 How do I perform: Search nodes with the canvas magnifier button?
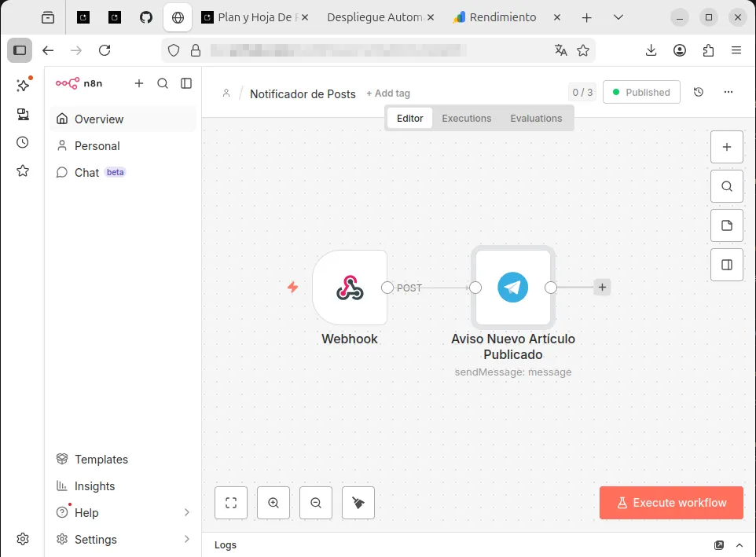point(727,186)
